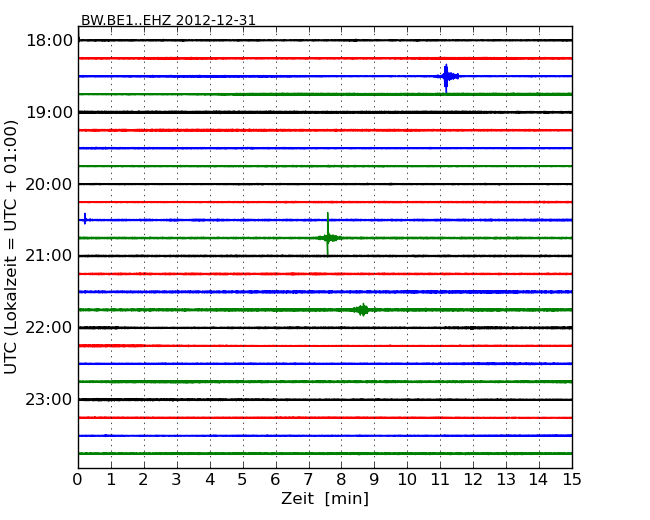Click the Zeit [min] x-axis label

(x=325, y=498)
